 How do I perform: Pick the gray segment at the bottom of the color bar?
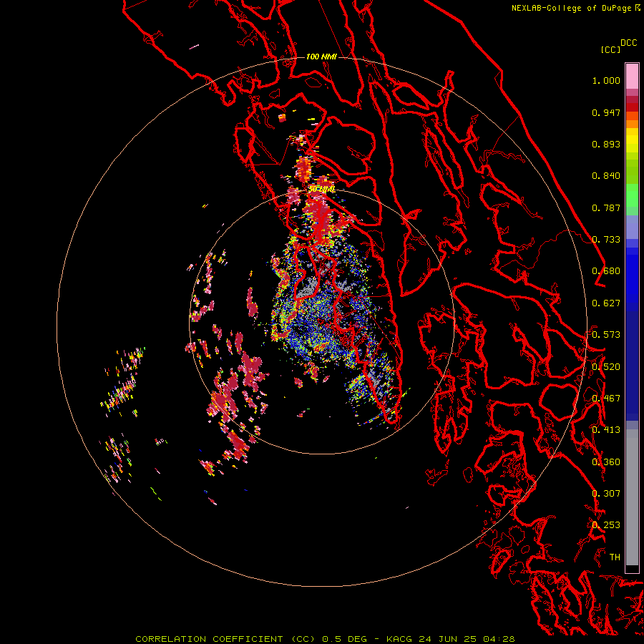point(632,497)
